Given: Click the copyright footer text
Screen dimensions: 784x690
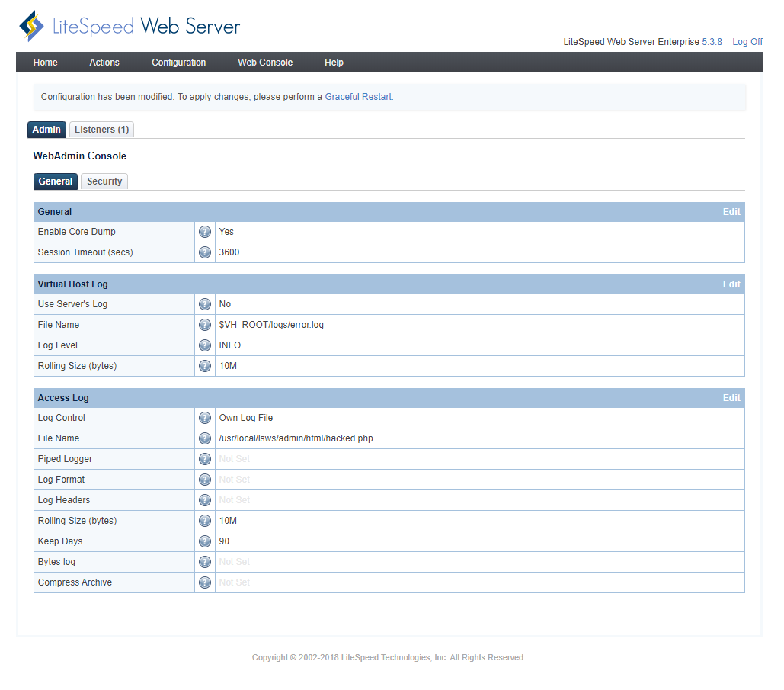Looking at the screenshot, I should [x=389, y=657].
